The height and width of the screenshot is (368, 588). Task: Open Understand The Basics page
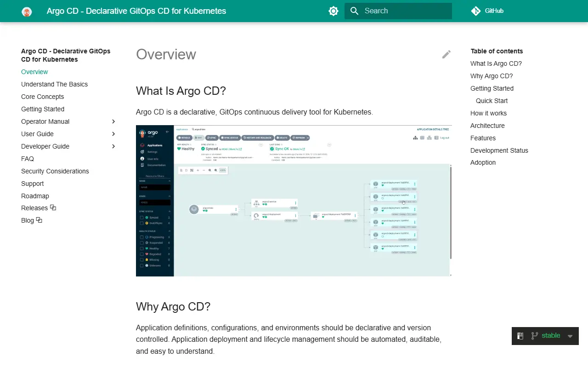(x=54, y=84)
